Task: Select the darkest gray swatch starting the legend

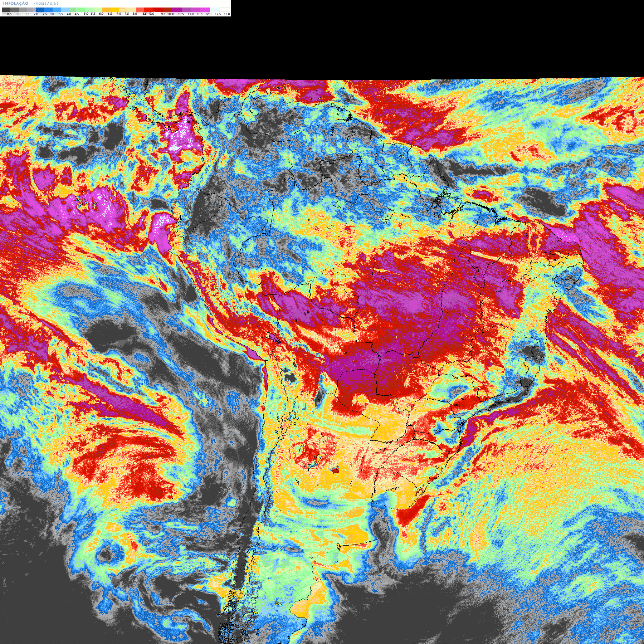Action: point(6,10)
